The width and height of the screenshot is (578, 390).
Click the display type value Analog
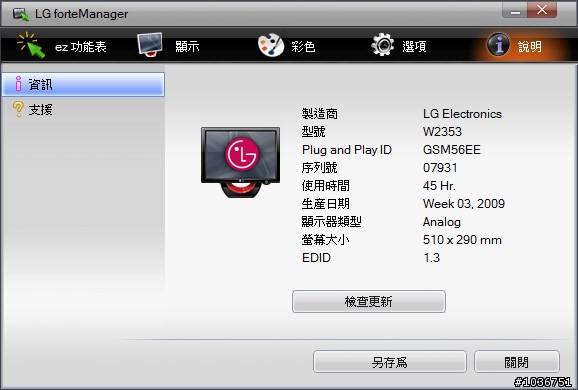(x=442, y=222)
